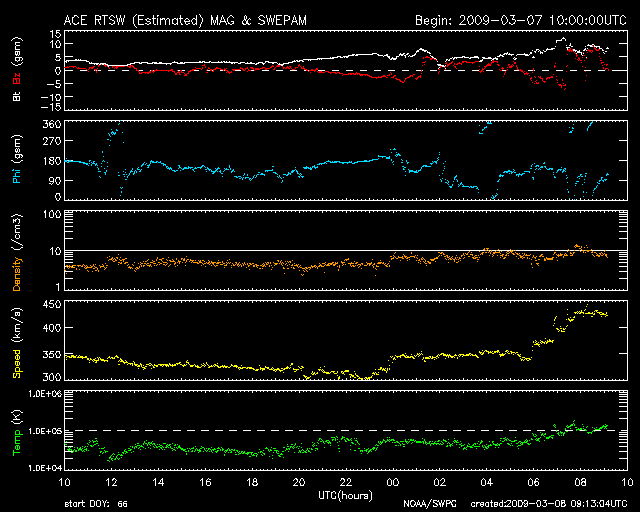Click the '16' hour label on the time axis
The width and height of the screenshot is (640, 512).
click(205, 483)
